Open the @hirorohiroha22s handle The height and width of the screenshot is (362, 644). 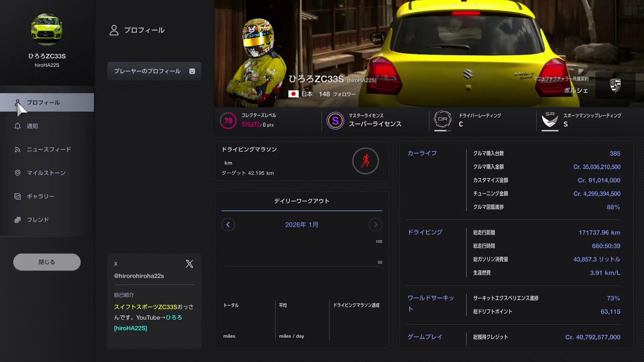coord(139,276)
